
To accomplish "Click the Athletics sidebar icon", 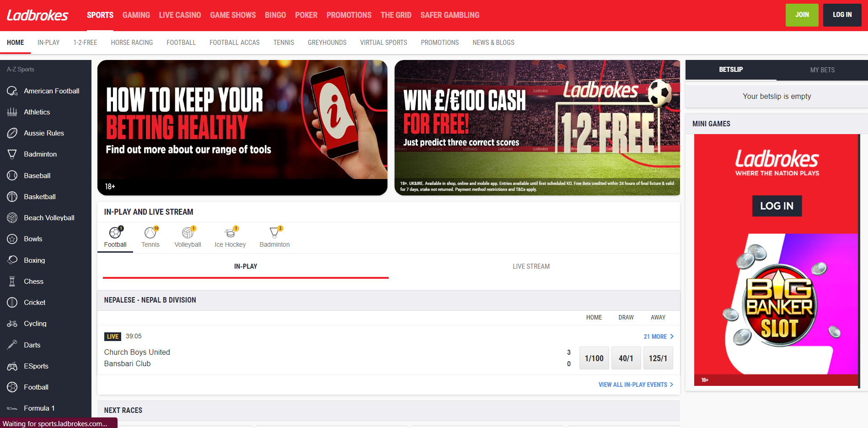I will [12, 112].
